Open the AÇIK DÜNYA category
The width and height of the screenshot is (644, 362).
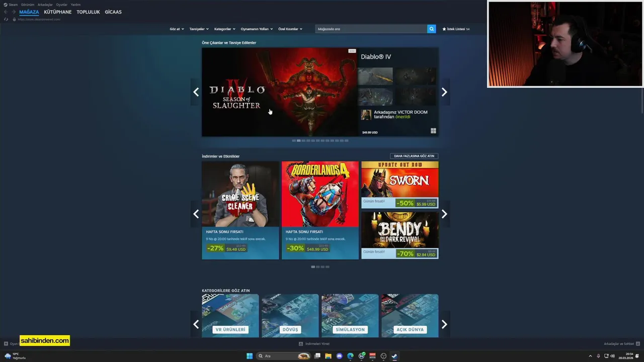410,316
